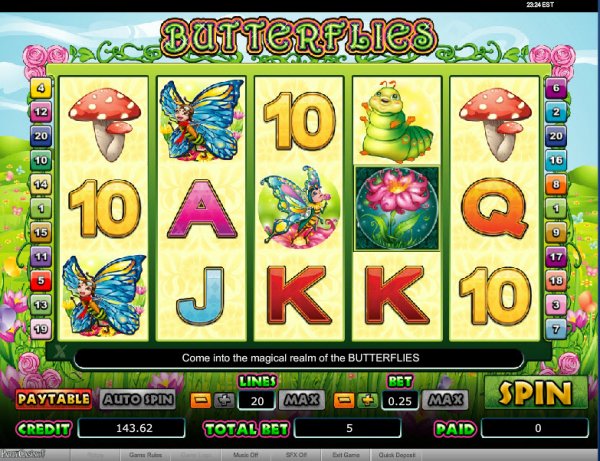Toggle SFX Off in bottom bar
This screenshot has width=600, height=461.
tap(296, 455)
